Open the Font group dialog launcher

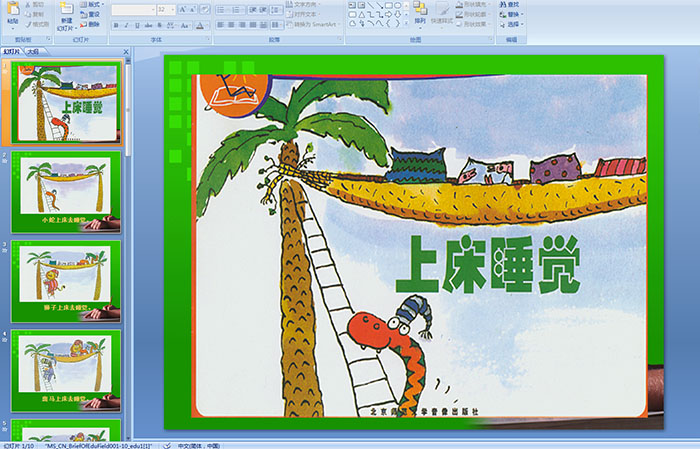click(x=208, y=39)
